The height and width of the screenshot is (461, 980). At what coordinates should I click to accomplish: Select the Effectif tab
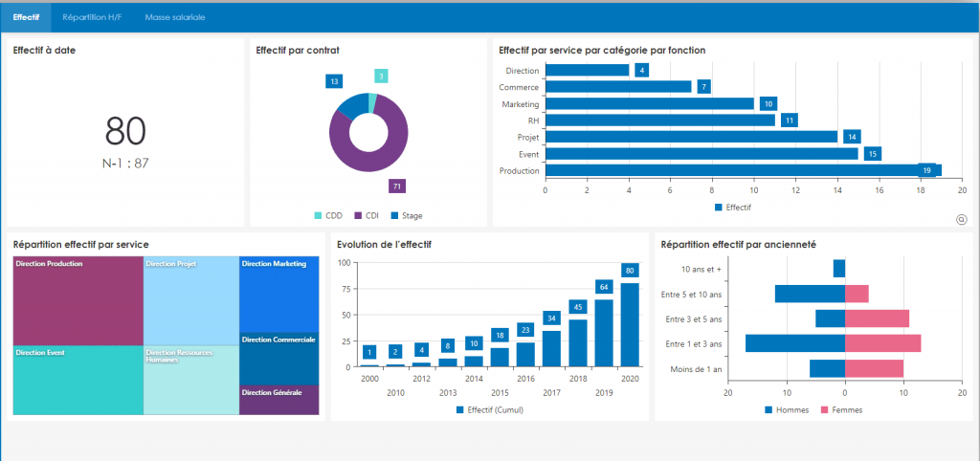26,18
